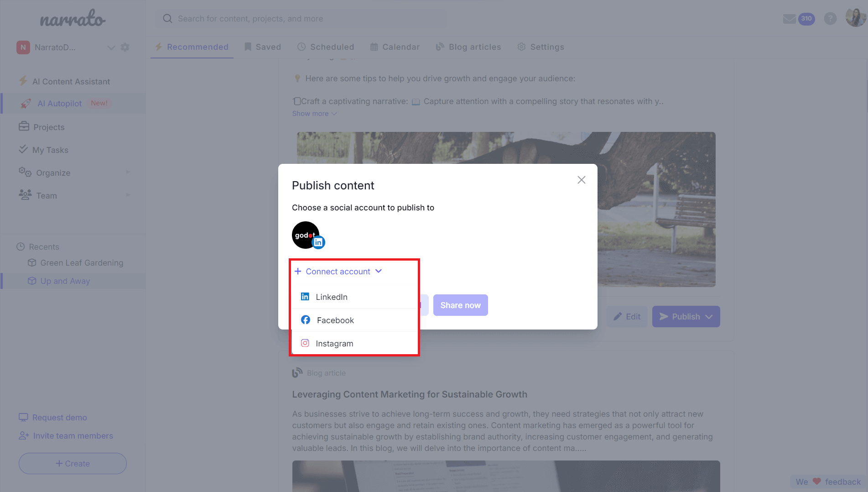The width and height of the screenshot is (868, 492).
Task: Switch to the Blog articles tab
Action: [x=468, y=47]
